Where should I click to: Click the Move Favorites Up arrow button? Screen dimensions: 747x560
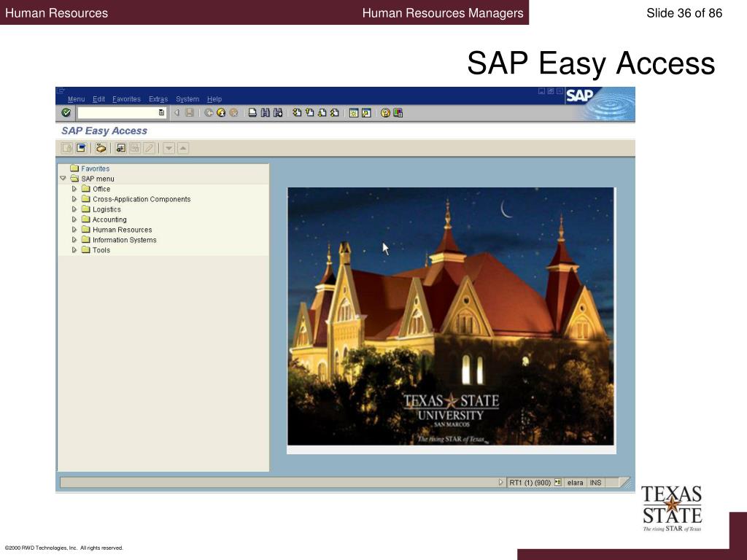pos(183,148)
